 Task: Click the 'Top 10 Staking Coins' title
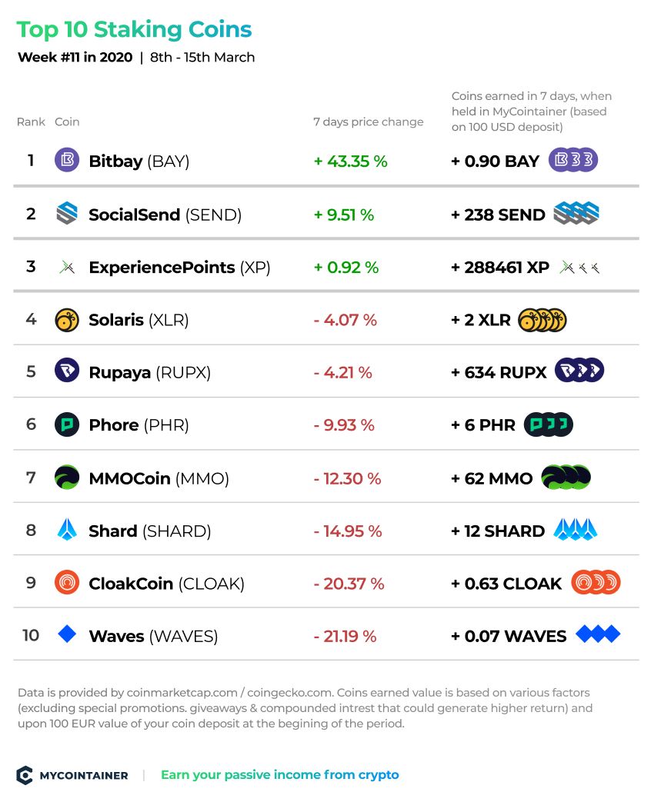pos(134,29)
